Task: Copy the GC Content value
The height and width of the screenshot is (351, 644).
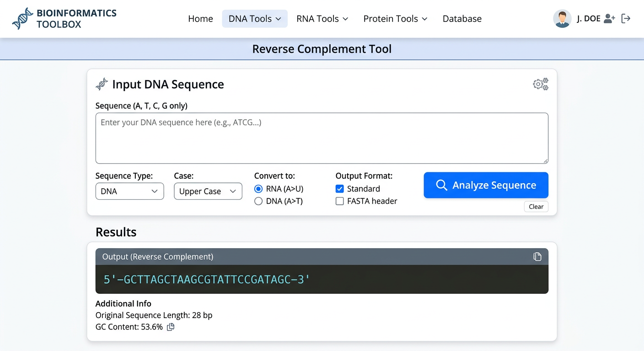Action: (171, 327)
